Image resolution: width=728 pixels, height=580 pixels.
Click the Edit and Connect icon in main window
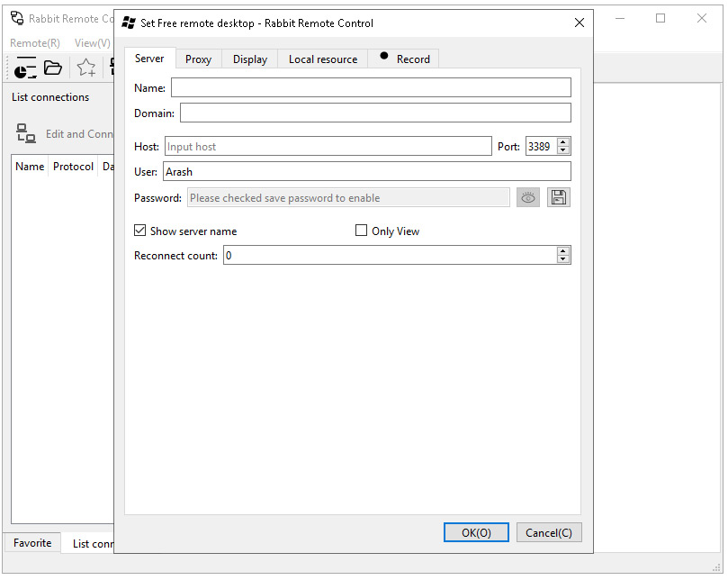[x=26, y=133]
